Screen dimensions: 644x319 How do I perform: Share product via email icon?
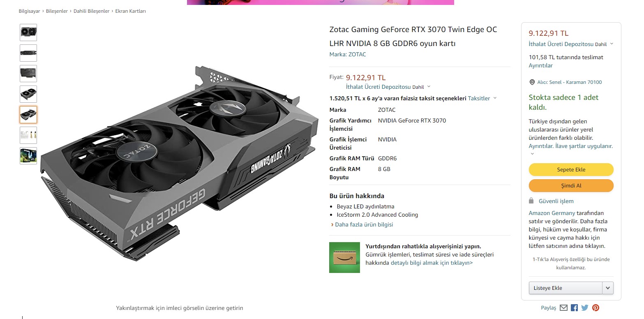(x=563, y=307)
